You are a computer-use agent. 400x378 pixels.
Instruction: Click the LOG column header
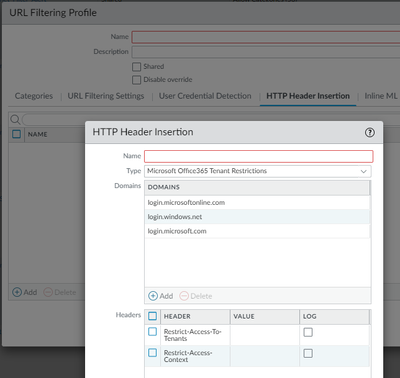[334, 316]
